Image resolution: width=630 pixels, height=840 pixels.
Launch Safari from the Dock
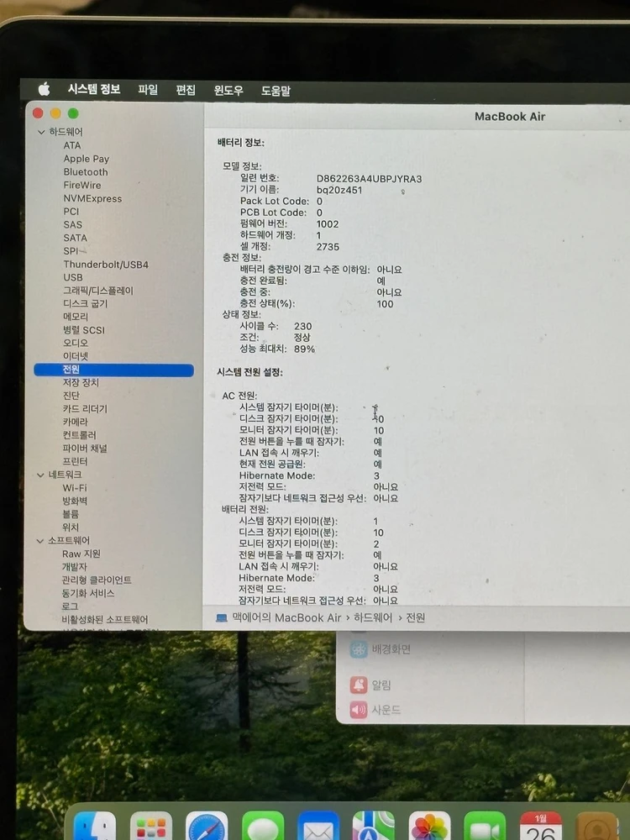pyautogui.click(x=207, y=827)
